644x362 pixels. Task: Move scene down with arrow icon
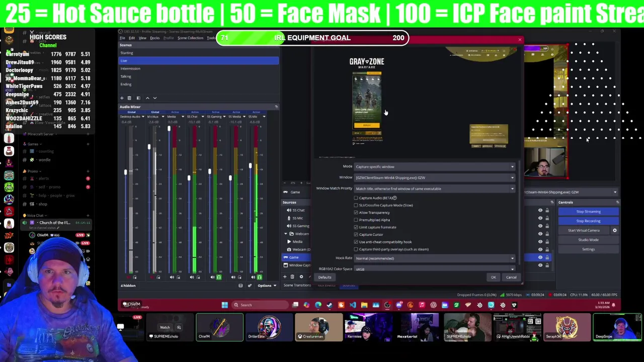coord(155,98)
